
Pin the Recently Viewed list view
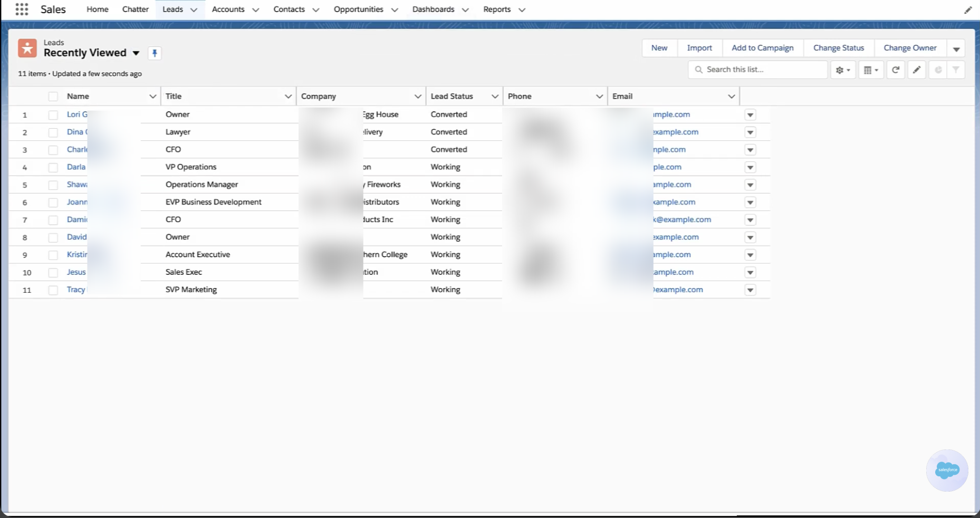click(155, 53)
